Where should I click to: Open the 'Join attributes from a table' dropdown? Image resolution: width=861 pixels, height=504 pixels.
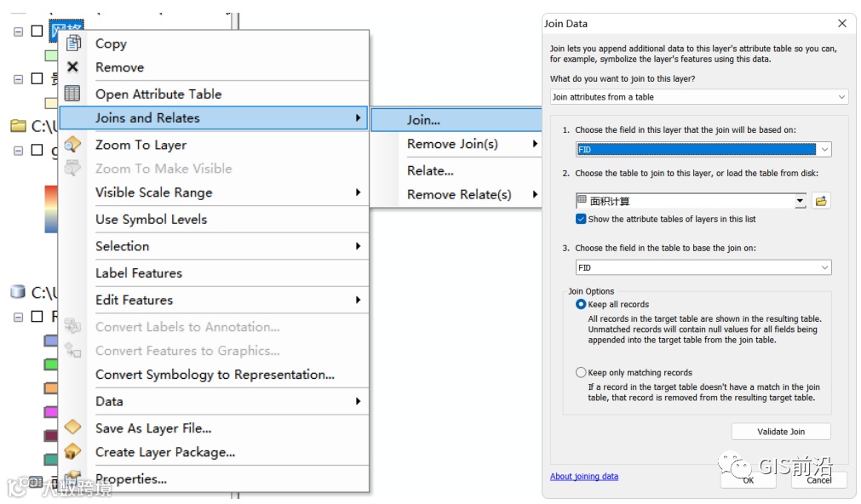pyautogui.click(x=698, y=97)
